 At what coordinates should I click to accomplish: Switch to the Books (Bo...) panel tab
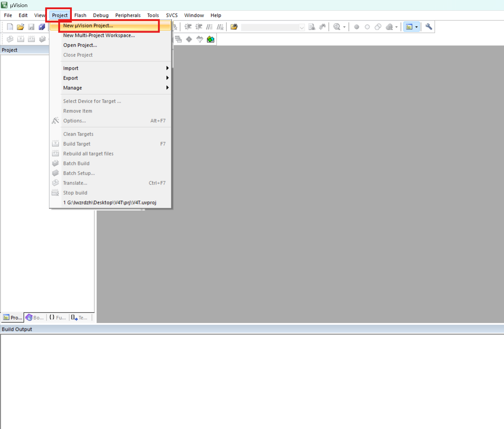pos(35,318)
